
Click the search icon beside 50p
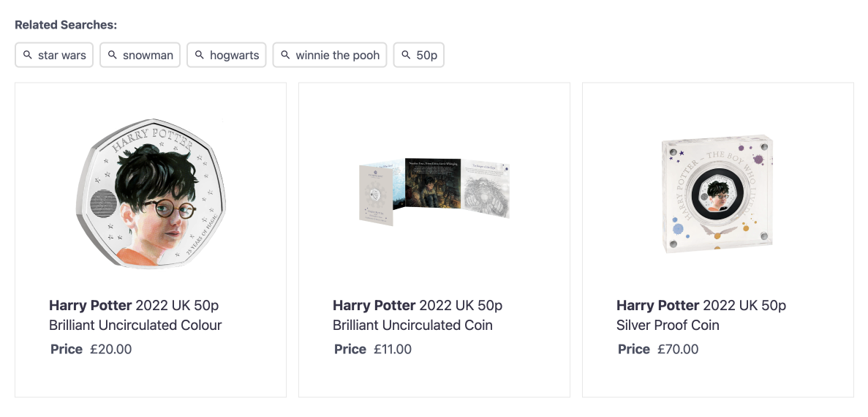click(407, 55)
